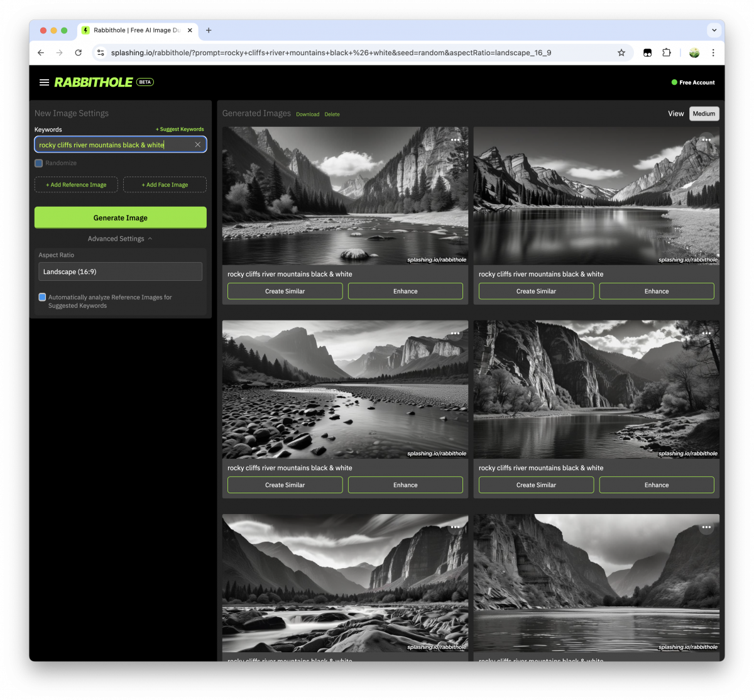Bookmark this page with the star icon
The height and width of the screenshot is (700, 754).
click(x=621, y=53)
